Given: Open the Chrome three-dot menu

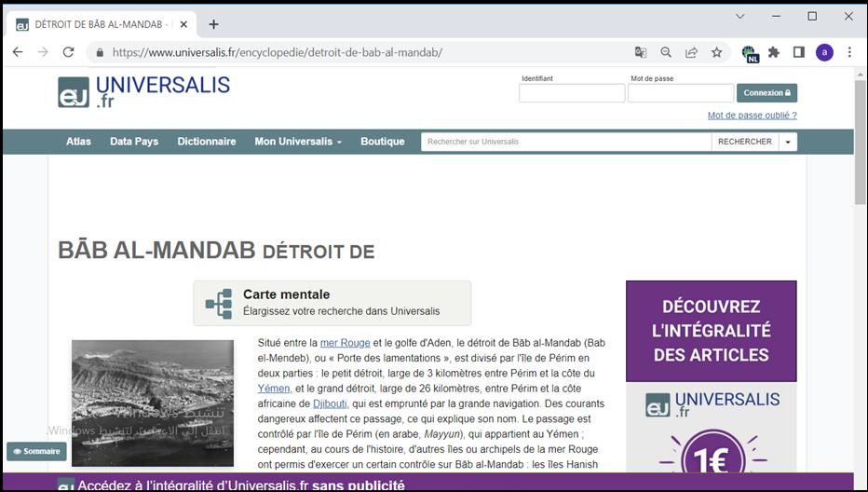Looking at the screenshot, I should (849, 52).
